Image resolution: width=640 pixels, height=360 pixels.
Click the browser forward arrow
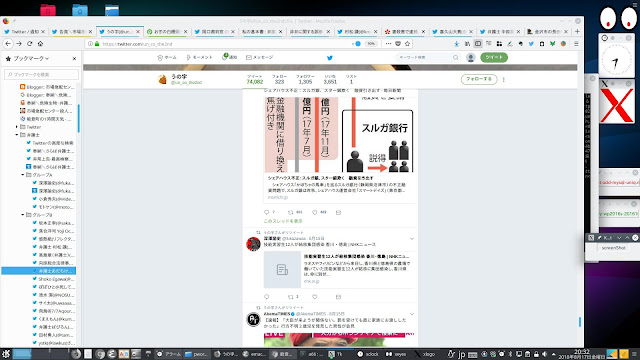coord(19,44)
